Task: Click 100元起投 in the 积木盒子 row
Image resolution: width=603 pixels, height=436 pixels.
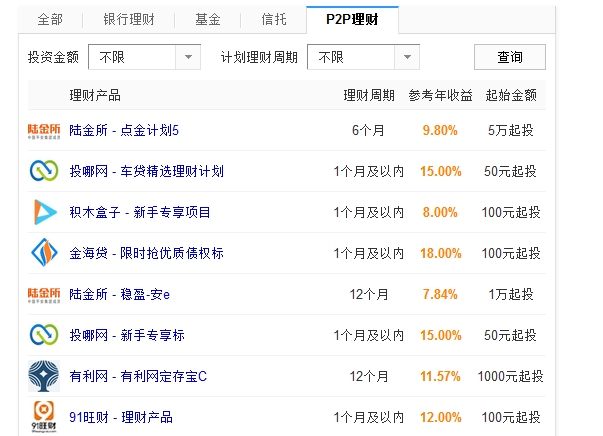Action: pos(511,212)
